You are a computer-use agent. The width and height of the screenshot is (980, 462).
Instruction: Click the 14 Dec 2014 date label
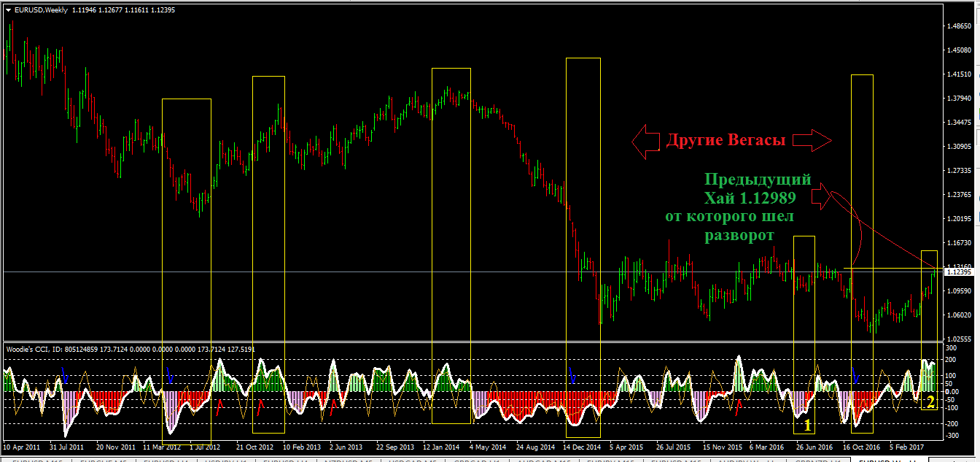[x=582, y=446]
